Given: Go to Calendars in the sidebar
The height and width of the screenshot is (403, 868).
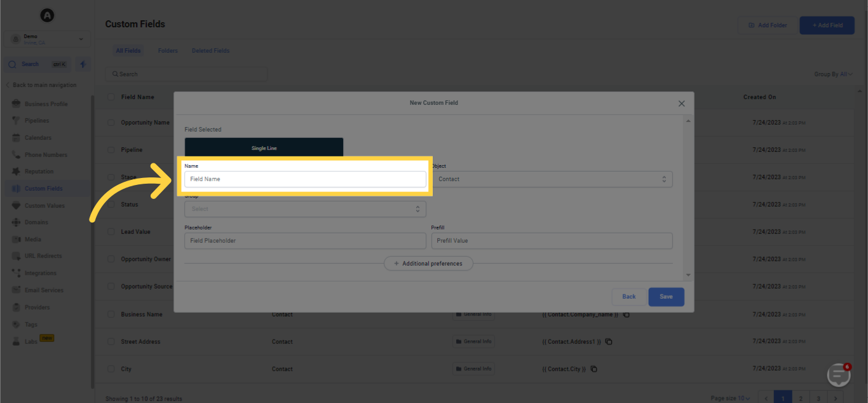Looking at the screenshot, I should point(38,138).
